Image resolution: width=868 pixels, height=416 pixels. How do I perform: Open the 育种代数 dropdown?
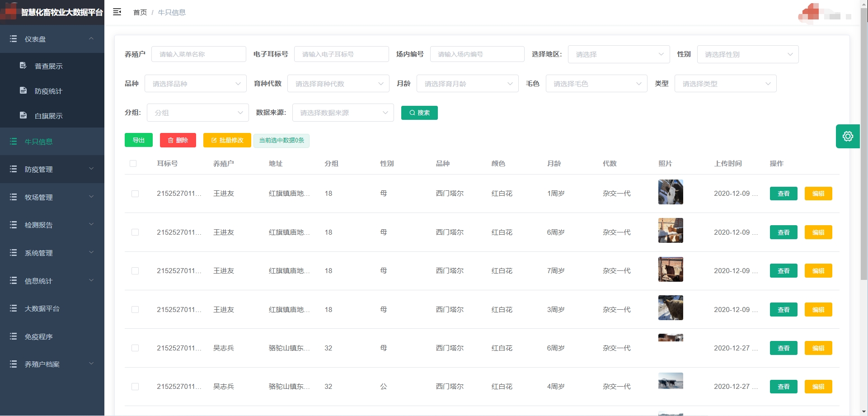[338, 84]
